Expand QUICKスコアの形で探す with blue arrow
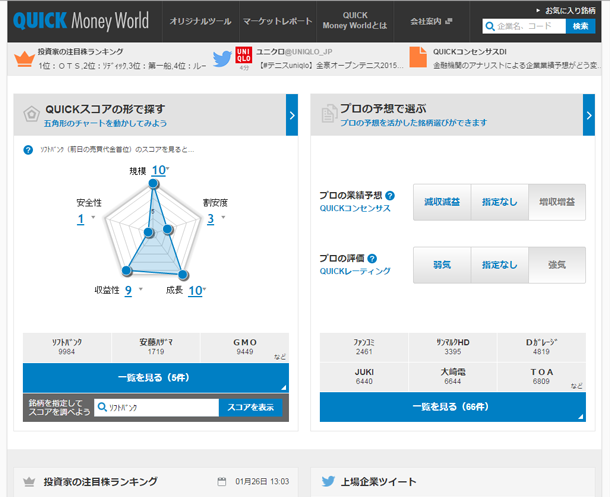Screen dimensions: 610x497 coord(292,115)
